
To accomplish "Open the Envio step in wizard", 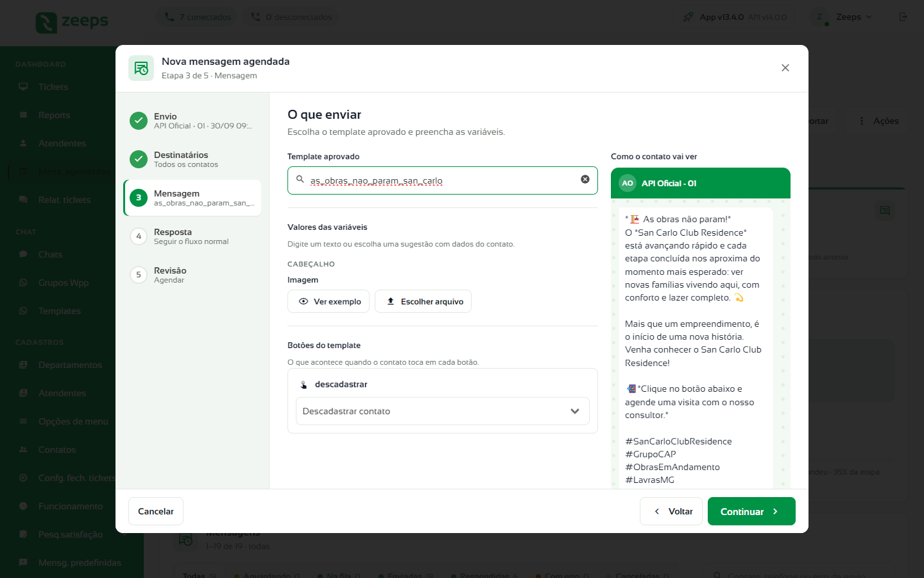I will tap(193, 121).
